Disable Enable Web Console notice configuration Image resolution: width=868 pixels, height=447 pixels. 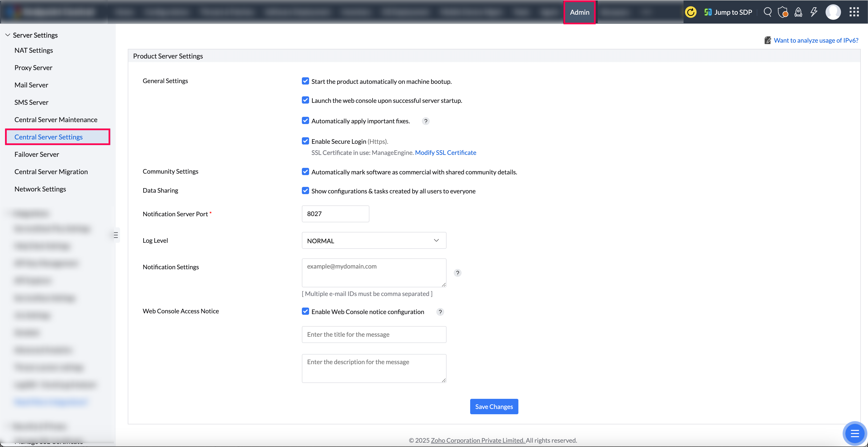point(305,311)
